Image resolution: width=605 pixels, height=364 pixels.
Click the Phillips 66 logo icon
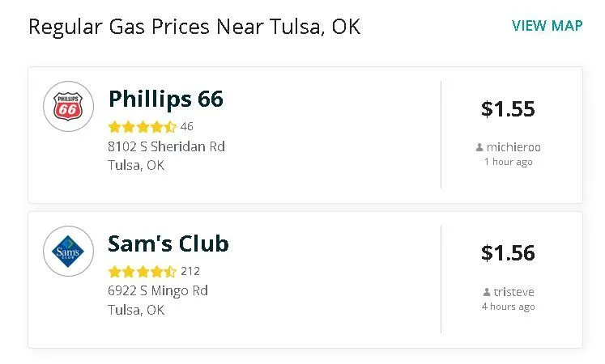(68, 106)
